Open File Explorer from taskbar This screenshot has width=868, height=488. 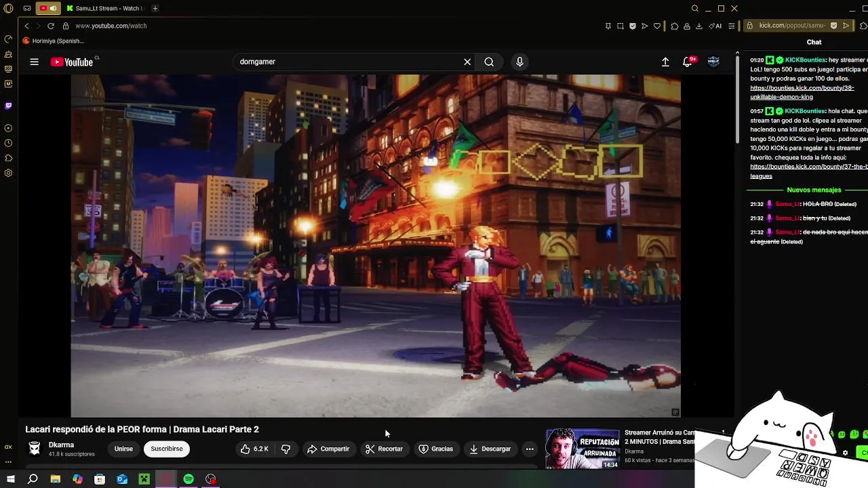[x=56, y=479]
